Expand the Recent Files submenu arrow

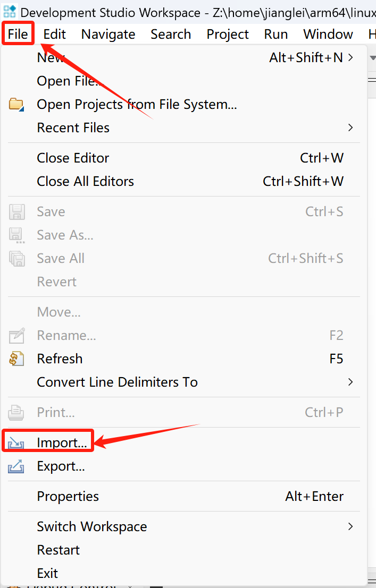(350, 127)
